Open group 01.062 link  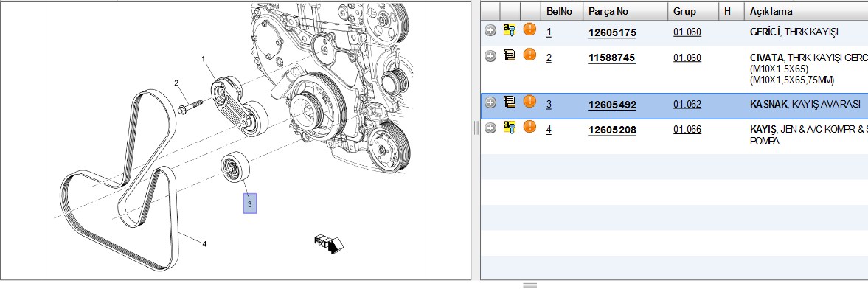click(x=687, y=104)
